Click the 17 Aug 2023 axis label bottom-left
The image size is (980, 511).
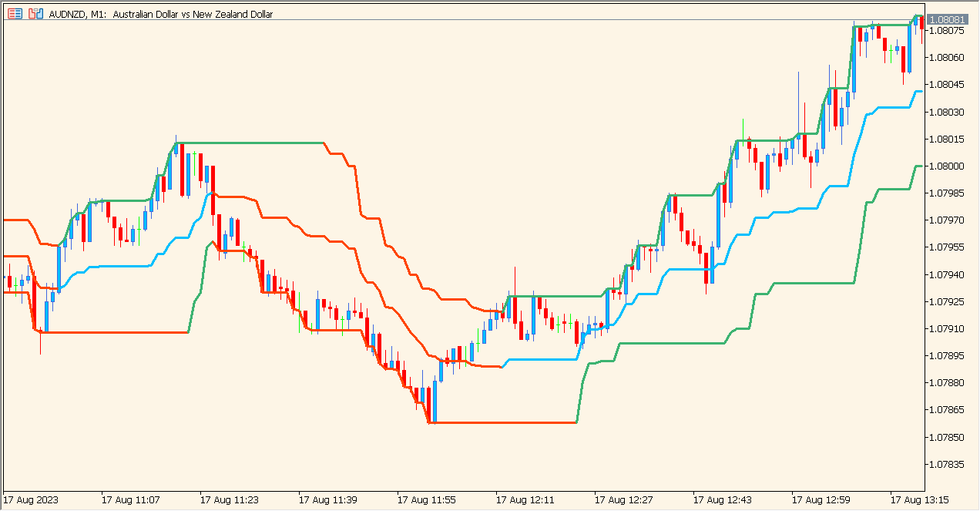pyautogui.click(x=29, y=499)
